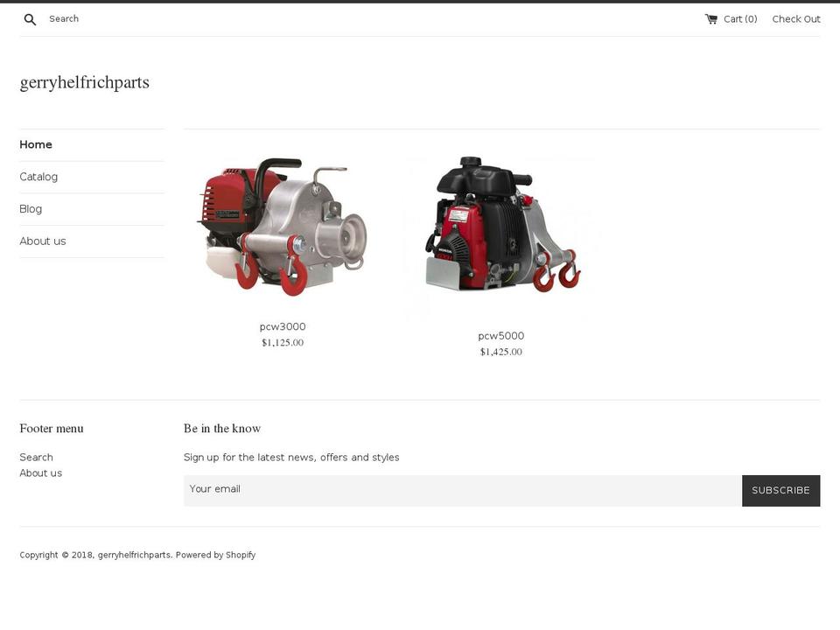The height and width of the screenshot is (630, 840).
Task: Go to Check Out
Action: pos(796,19)
